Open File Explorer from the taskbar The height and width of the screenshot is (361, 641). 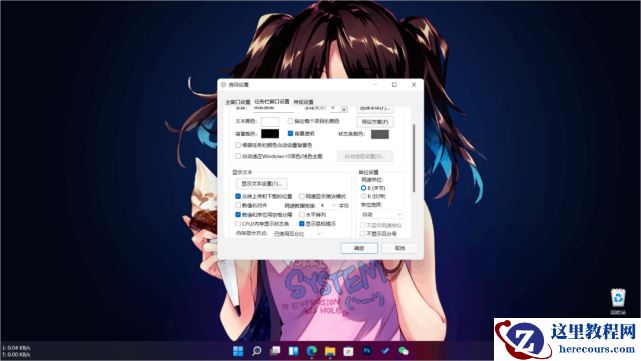330,351
